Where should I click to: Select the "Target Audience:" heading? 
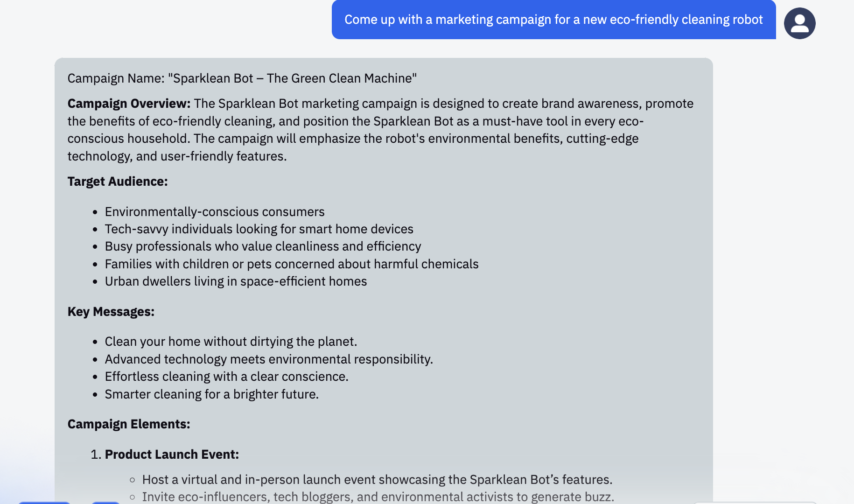pyautogui.click(x=118, y=182)
